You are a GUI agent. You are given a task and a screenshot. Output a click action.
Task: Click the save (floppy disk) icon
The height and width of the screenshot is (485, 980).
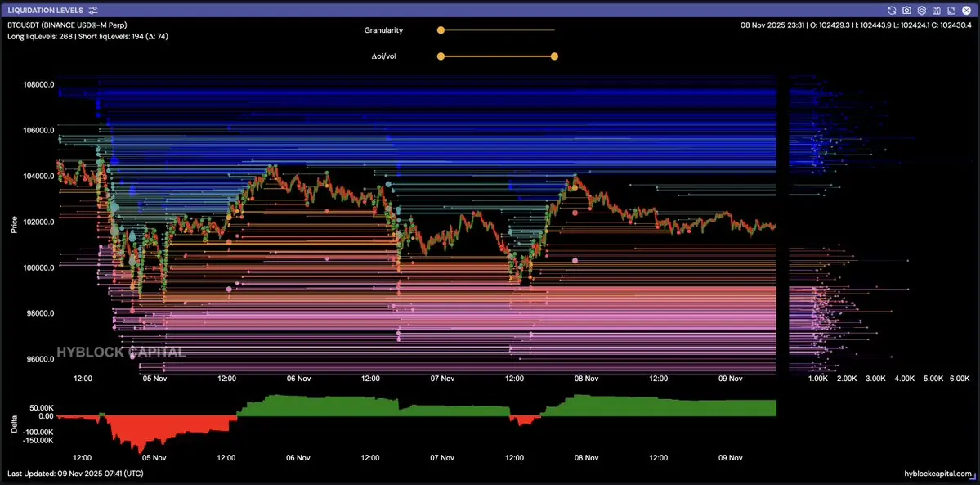pos(936,10)
